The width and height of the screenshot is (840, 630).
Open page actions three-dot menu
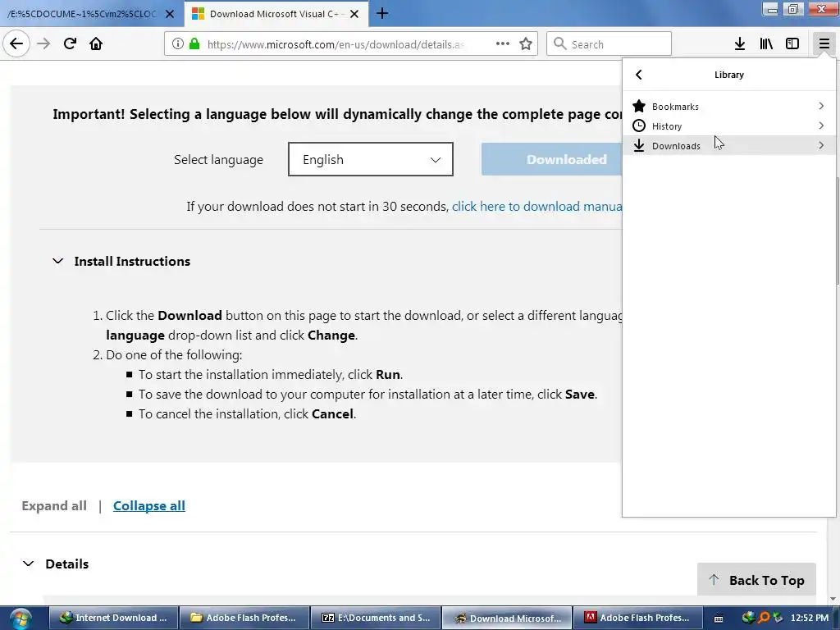click(503, 44)
